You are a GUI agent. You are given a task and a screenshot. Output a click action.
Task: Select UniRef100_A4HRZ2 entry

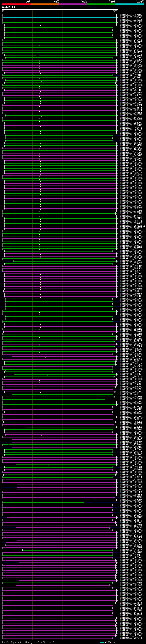tap(131, 53)
